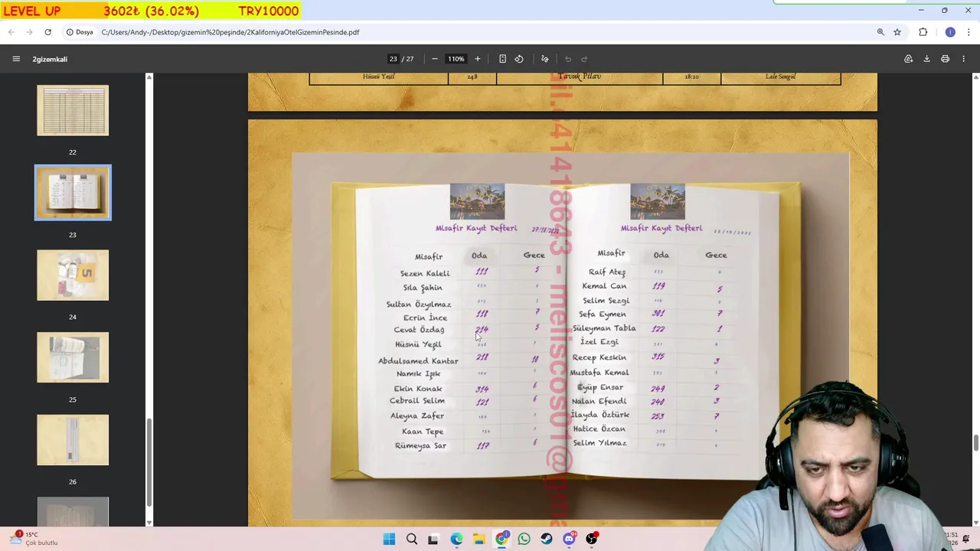Toggle the PDF sidebar menu icon
Screen dimensions: 980x551
(x=15, y=59)
